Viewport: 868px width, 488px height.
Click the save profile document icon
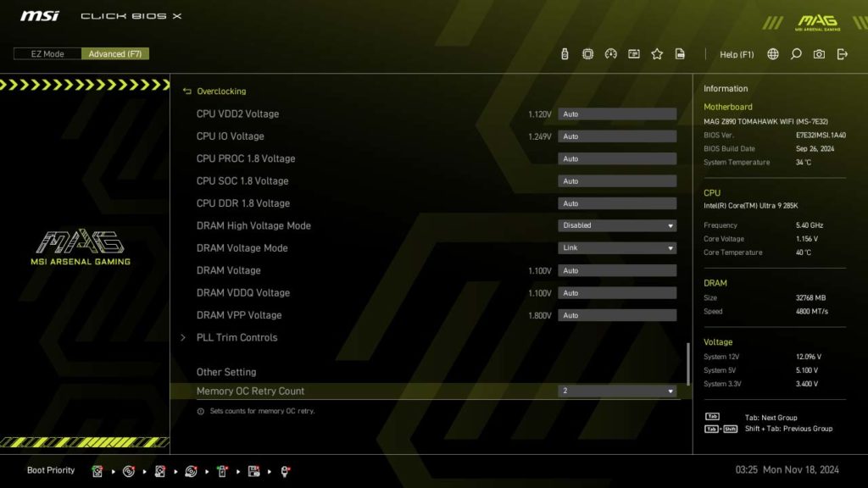point(680,53)
